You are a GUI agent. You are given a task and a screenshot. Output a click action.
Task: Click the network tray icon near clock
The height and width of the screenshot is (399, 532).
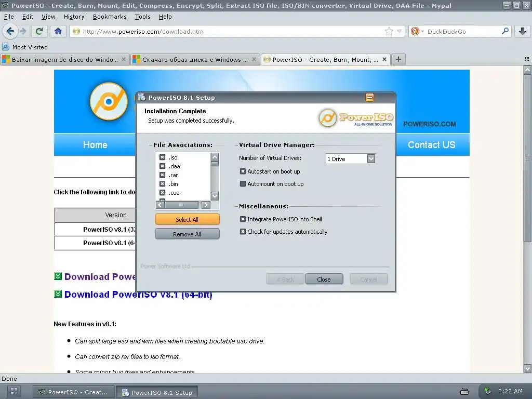click(x=487, y=391)
